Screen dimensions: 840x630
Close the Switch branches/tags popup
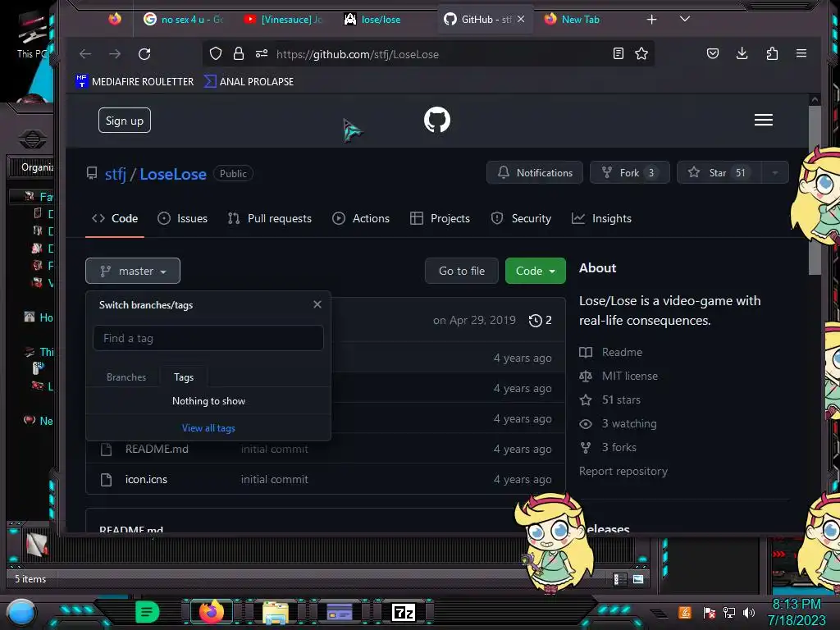point(317,304)
